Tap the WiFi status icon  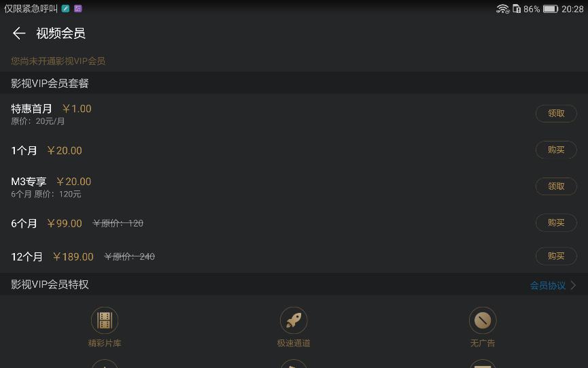[x=502, y=9]
